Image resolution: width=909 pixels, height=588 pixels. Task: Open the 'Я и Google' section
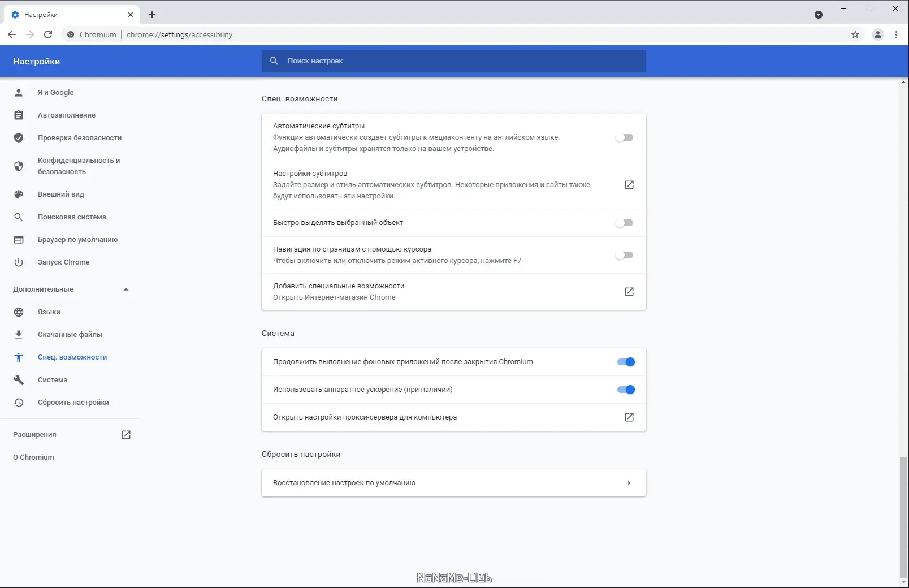click(x=54, y=92)
